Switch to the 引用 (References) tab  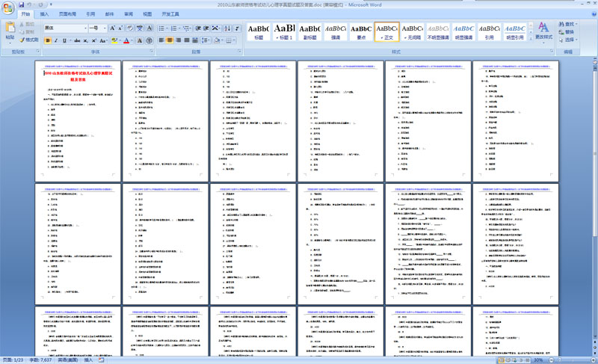coord(90,14)
